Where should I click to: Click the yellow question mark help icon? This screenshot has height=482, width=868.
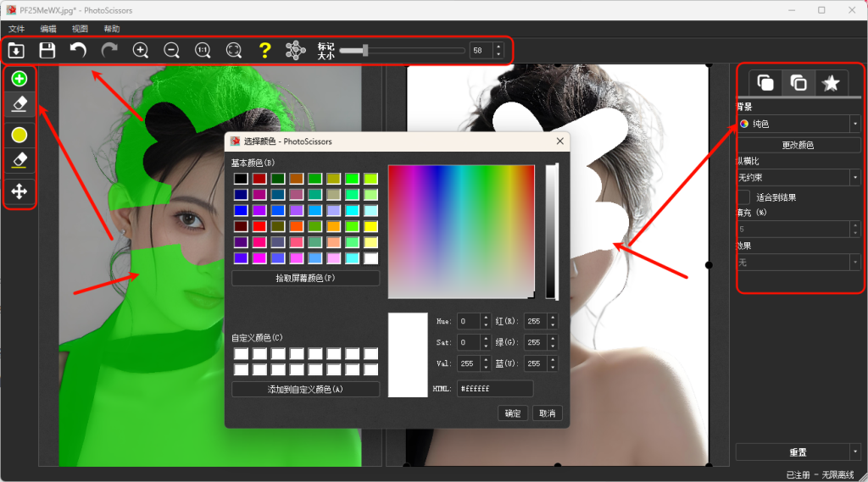point(264,51)
